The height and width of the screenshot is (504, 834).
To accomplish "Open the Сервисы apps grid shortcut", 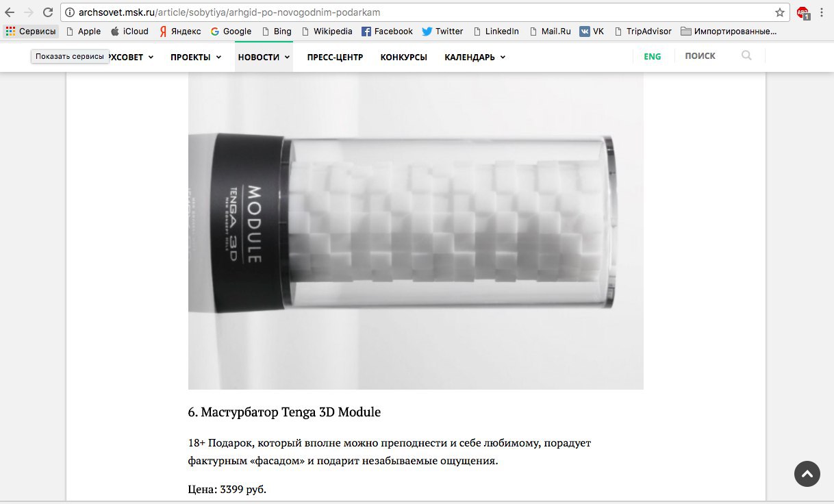I will 31,32.
